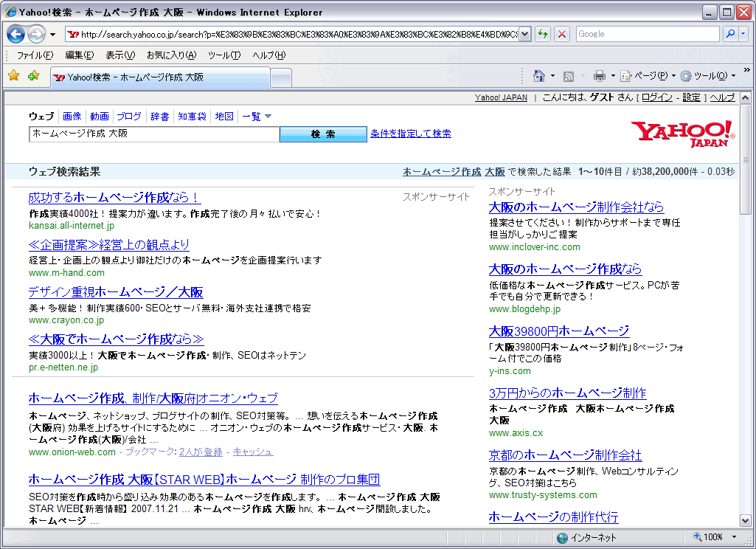Click the Yahoo search query text field
The height and width of the screenshot is (549, 756).
point(153,134)
